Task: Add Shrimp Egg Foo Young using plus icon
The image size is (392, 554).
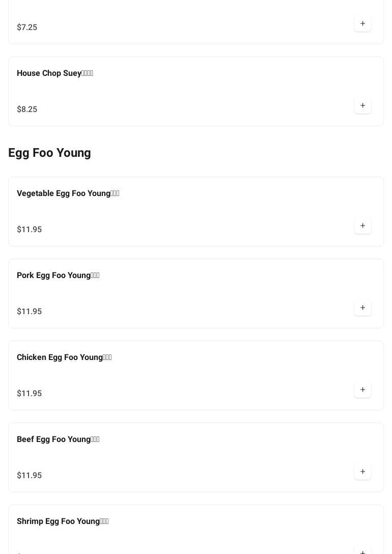Action: click(x=362, y=551)
